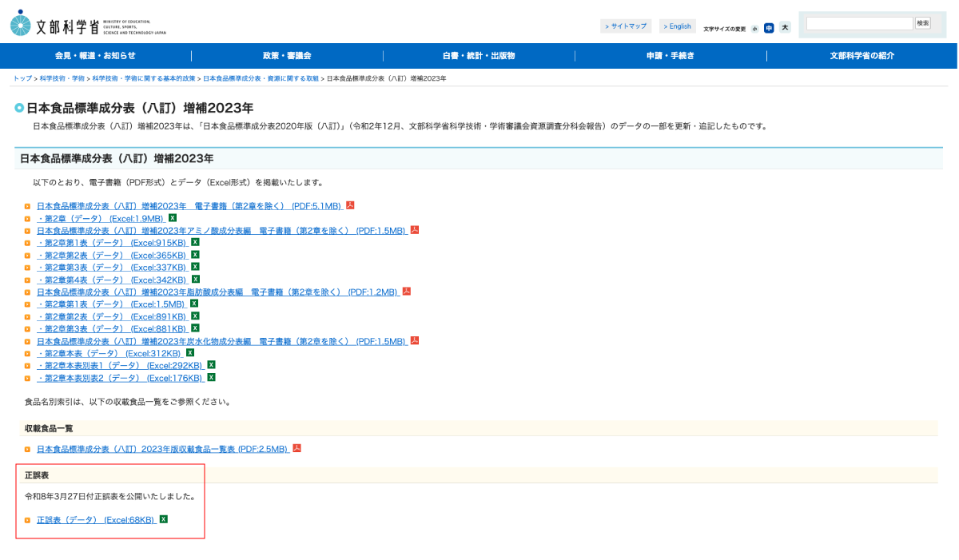This screenshot has height=560, width=959.
Task: Click Excel icon next to 第2章（データ）1.9MB
Action: 173,218
